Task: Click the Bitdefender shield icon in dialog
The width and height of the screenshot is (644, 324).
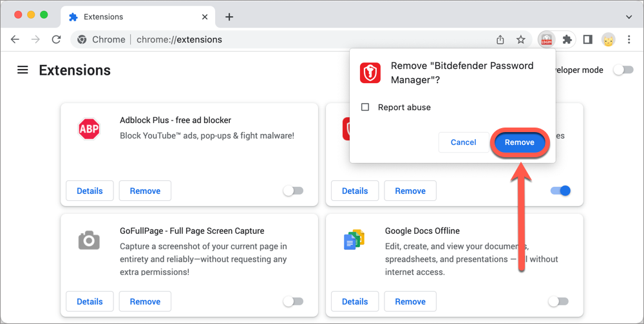Action: click(370, 73)
